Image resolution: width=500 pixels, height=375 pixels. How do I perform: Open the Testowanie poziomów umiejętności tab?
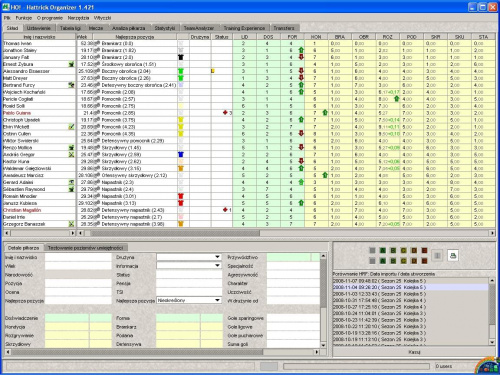(85, 248)
